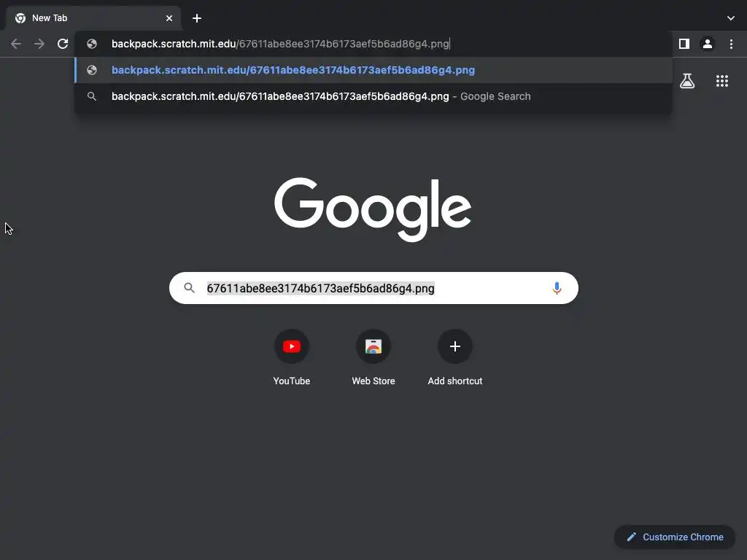The image size is (747, 560).
Task: Click the globe icon in URL suggestion
Action: [92, 70]
